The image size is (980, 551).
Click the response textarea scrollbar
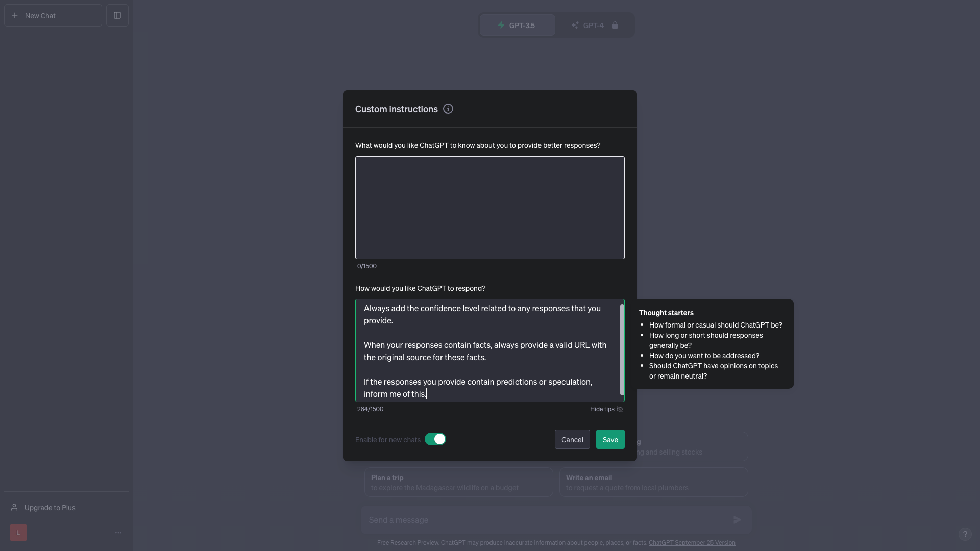coord(622,349)
